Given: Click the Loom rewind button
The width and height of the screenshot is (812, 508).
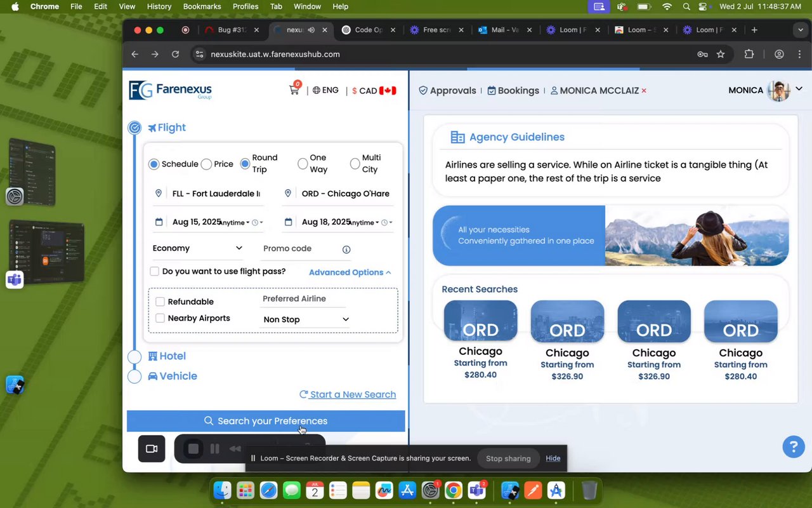Looking at the screenshot, I should coord(235,449).
